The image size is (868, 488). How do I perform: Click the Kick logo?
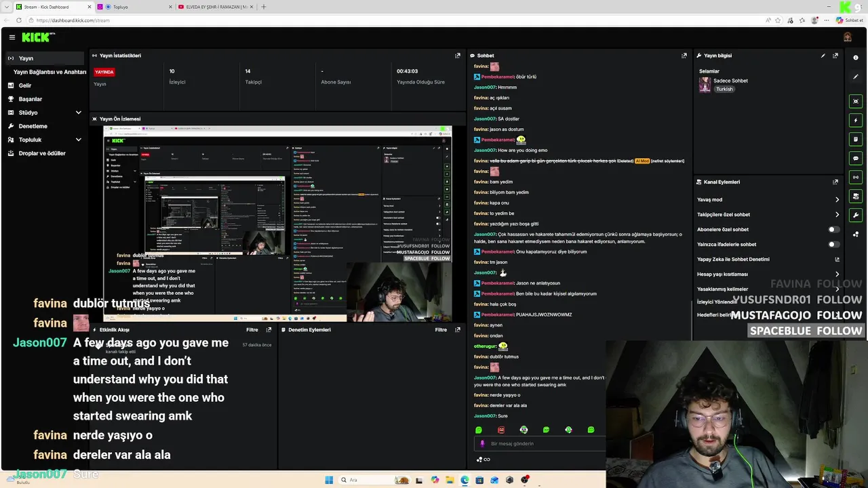[x=37, y=37]
